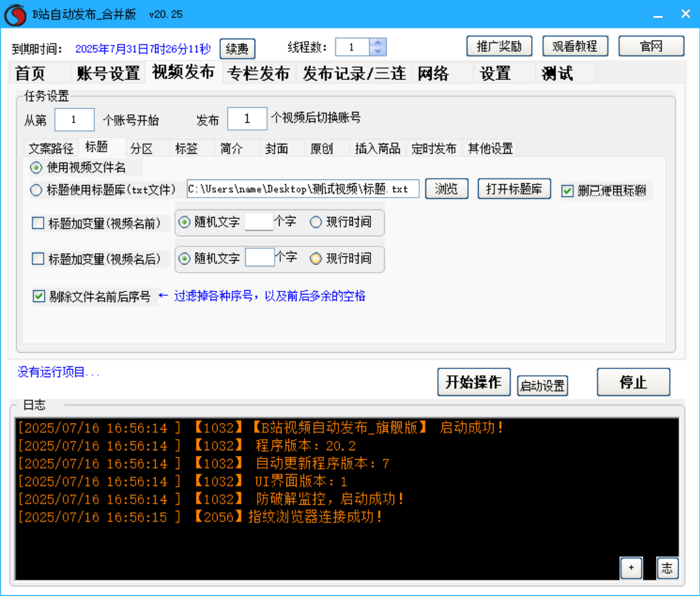Screen dimensions: 700x596
Task: Click 开始操作 to start
Action: pos(474,382)
